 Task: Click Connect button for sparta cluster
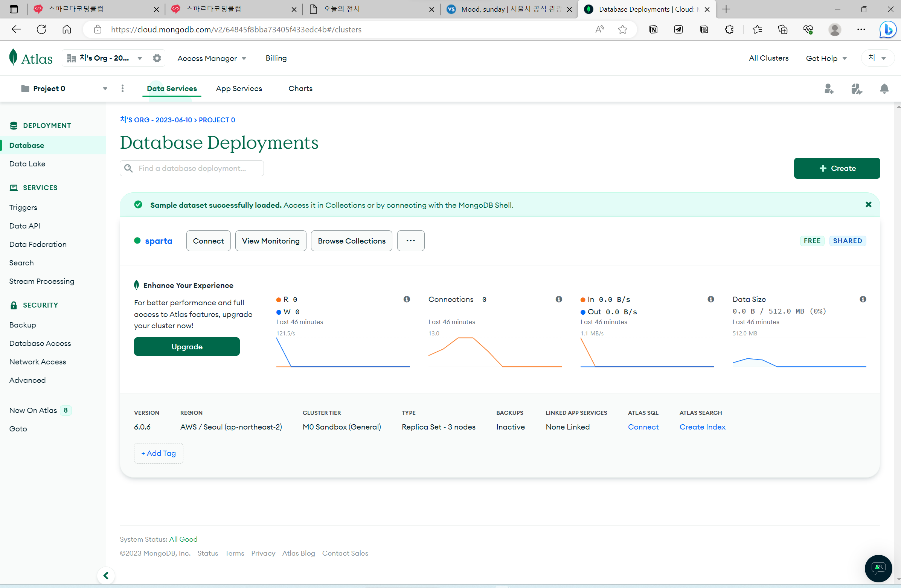pyautogui.click(x=208, y=241)
